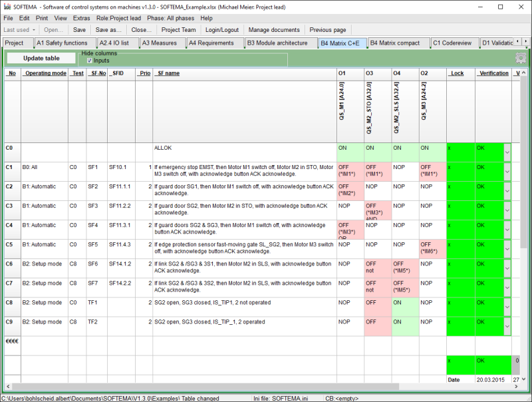Select the green Lock cell in row C2
This screenshot has width=532, height=402.
pos(460,191)
